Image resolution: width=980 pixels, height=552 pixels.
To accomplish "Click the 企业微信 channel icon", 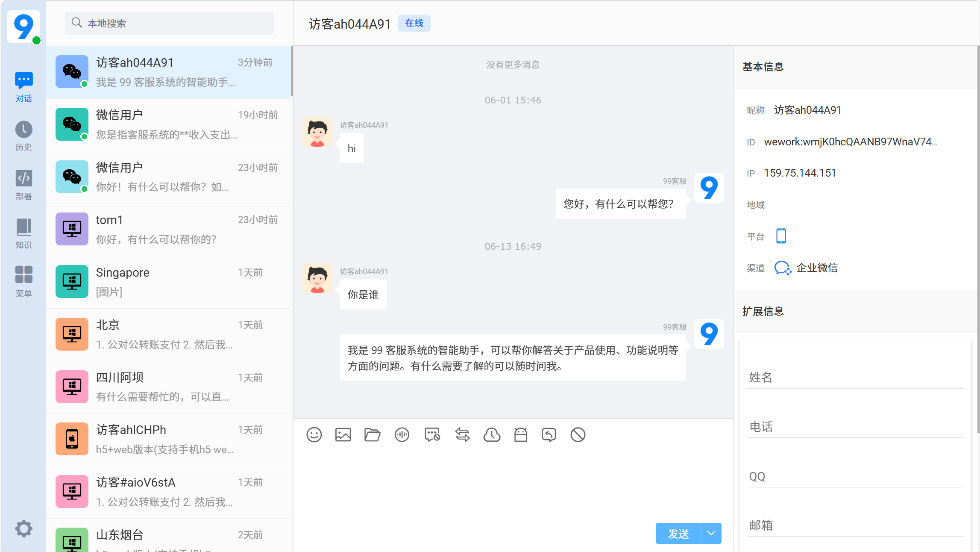I will tap(783, 268).
